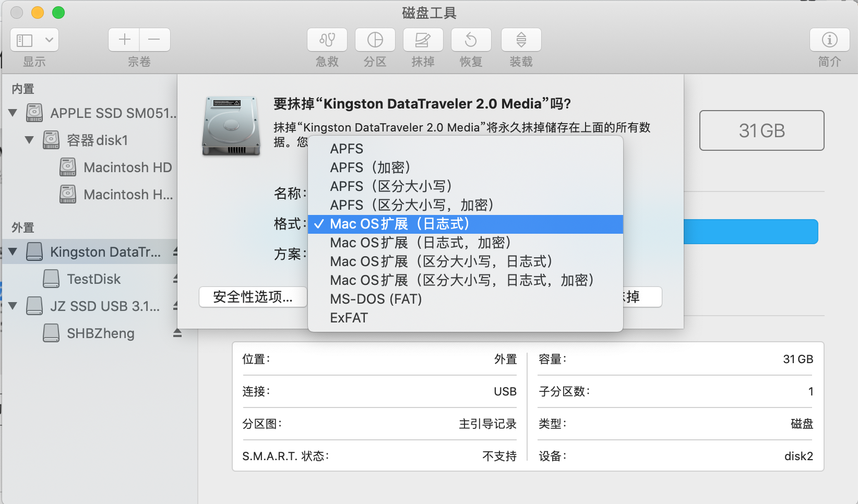The height and width of the screenshot is (504, 858).
Task: Open the Info (简介) panel icon
Action: [829, 40]
